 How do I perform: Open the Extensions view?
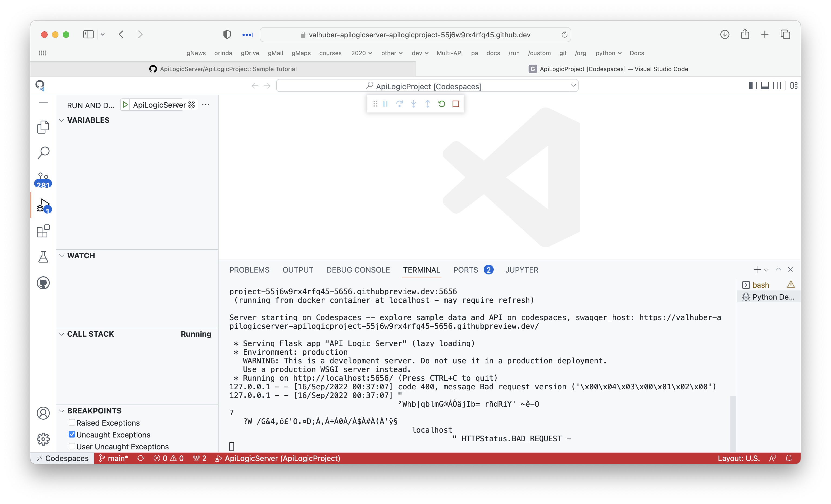tap(43, 231)
